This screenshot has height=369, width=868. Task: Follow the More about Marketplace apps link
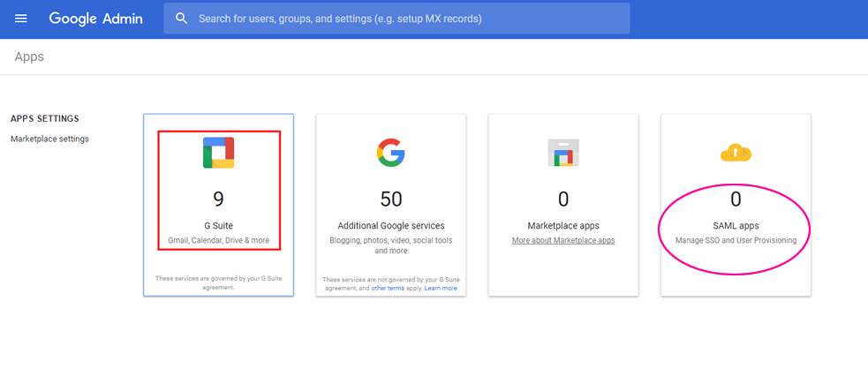563,241
